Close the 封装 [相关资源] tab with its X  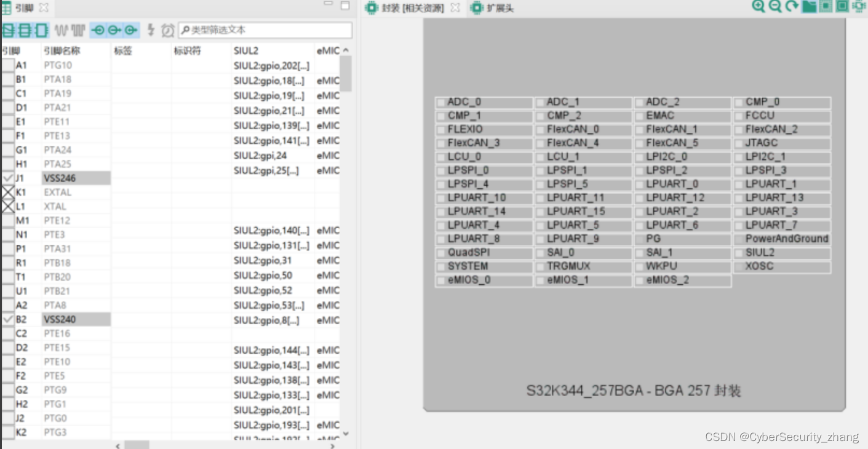point(455,8)
